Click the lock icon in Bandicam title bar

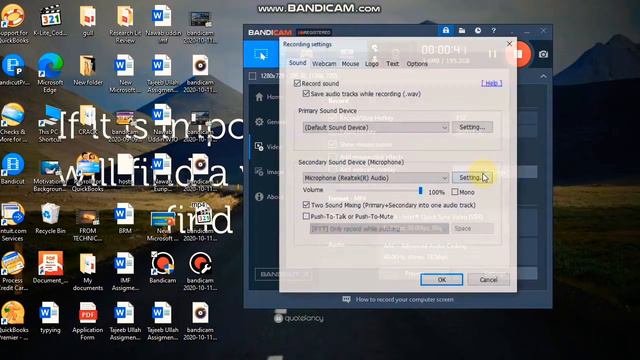(446, 31)
